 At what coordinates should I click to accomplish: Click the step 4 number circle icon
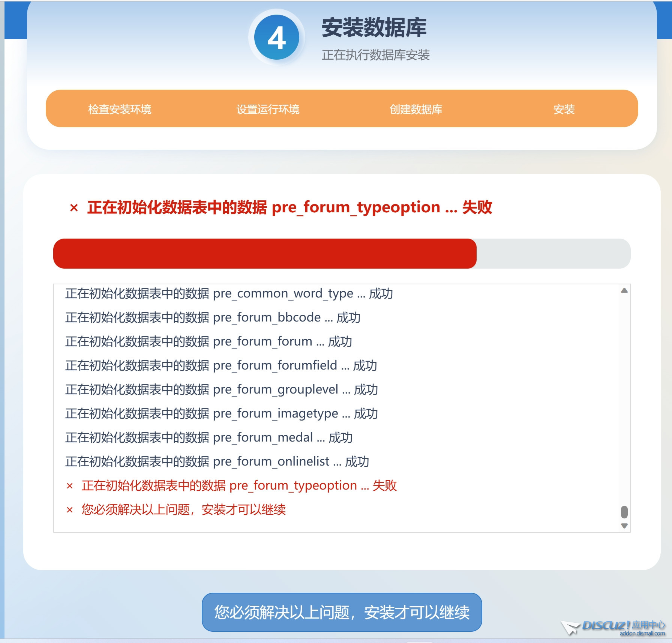point(277,36)
